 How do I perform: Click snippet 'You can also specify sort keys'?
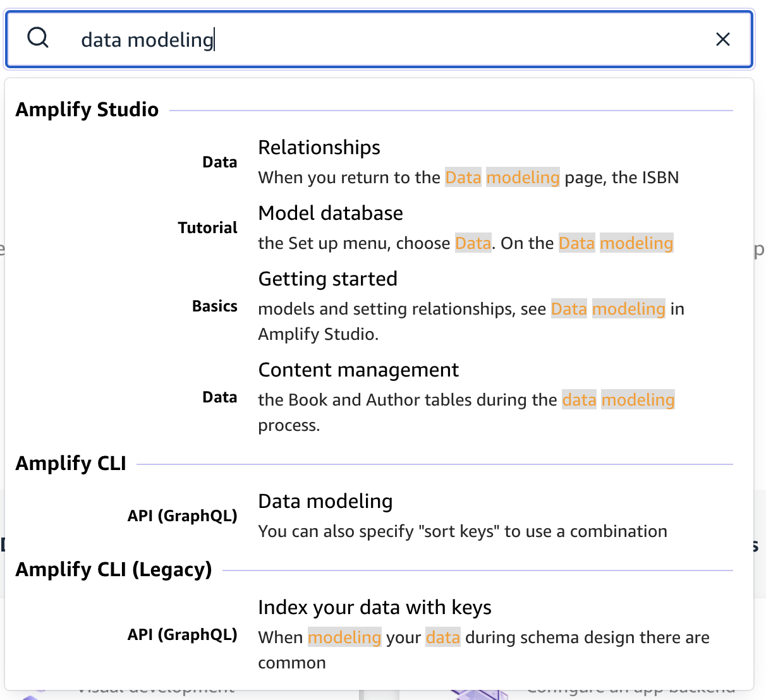(x=463, y=531)
